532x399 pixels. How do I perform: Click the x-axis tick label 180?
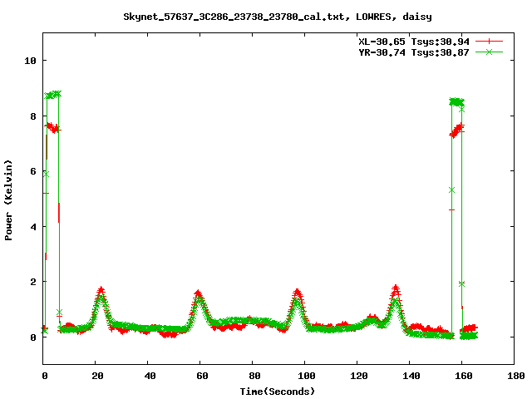pos(515,376)
